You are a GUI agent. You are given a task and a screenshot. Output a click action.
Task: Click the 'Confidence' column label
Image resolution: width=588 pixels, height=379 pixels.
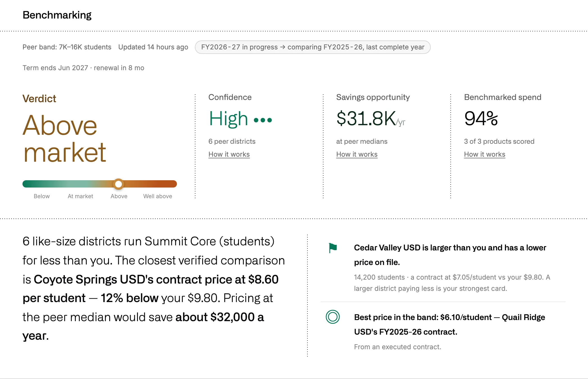click(230, 97)
